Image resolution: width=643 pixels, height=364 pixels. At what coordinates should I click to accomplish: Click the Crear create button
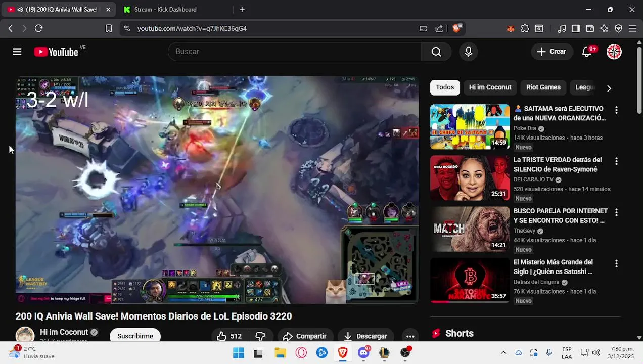click(552, 52)
